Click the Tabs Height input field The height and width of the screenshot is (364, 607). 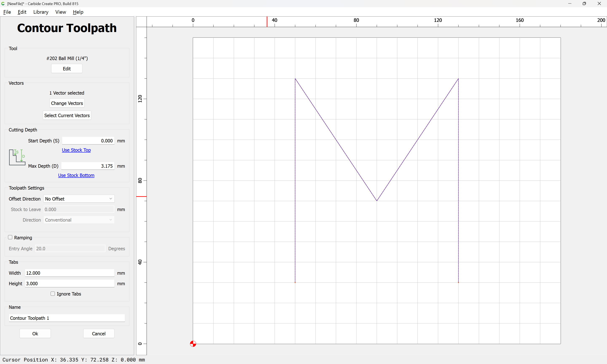tap(70, 284)
